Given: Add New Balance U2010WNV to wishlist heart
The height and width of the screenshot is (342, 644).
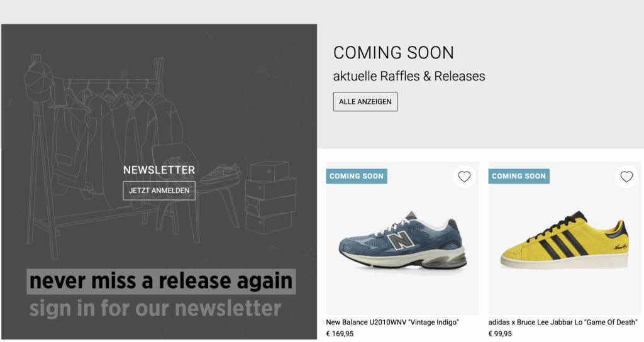Looking at the screenshot, I should tap(464, 177).
